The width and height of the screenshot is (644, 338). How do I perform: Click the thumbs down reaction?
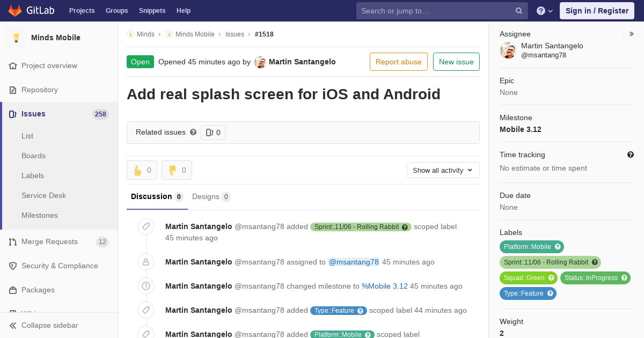coord(177,170)
